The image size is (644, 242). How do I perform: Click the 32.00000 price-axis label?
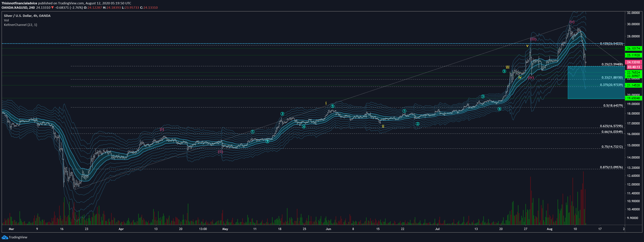click(633, 13)
